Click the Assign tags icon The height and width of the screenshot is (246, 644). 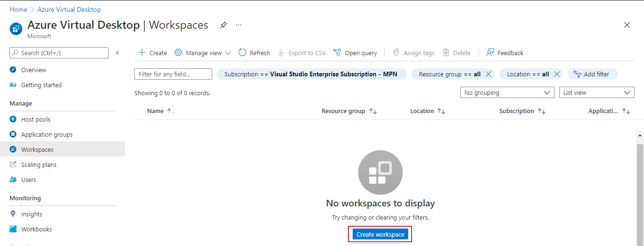[396, 53]
